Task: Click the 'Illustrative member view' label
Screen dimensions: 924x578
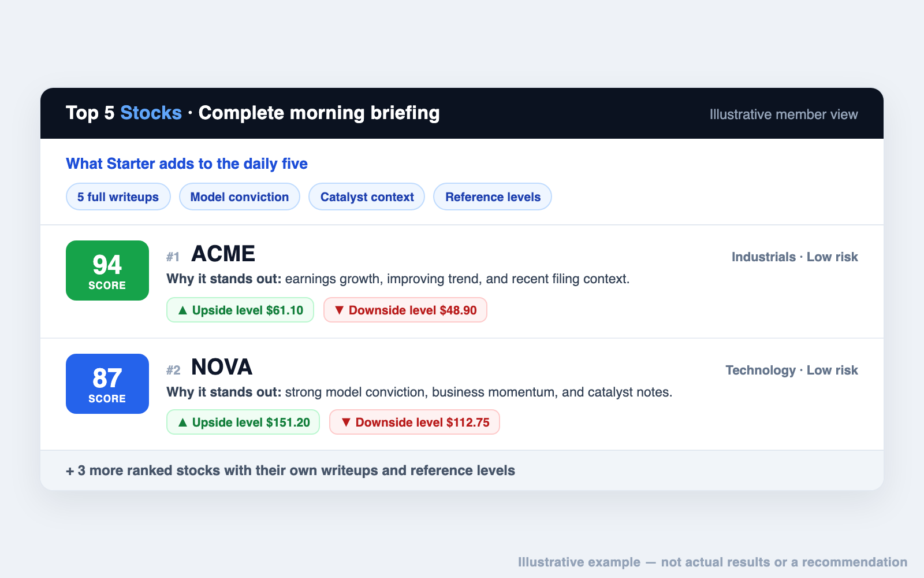Action: (x=784, y=114)
